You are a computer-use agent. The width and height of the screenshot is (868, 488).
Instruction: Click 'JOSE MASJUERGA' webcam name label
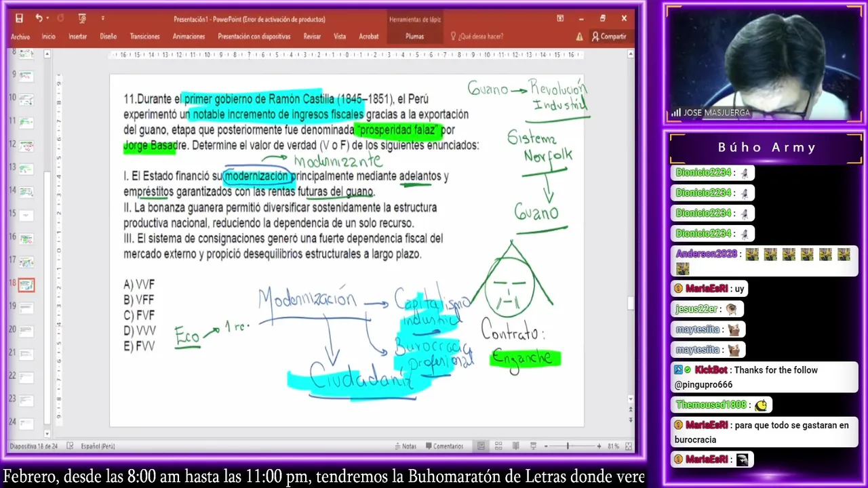coord(717,113)
